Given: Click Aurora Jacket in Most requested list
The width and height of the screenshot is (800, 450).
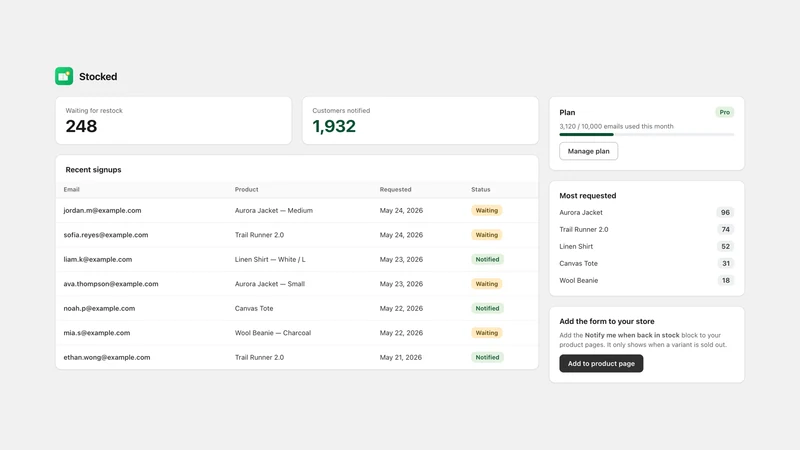Looking at the screenshot, I should point(581,212).
